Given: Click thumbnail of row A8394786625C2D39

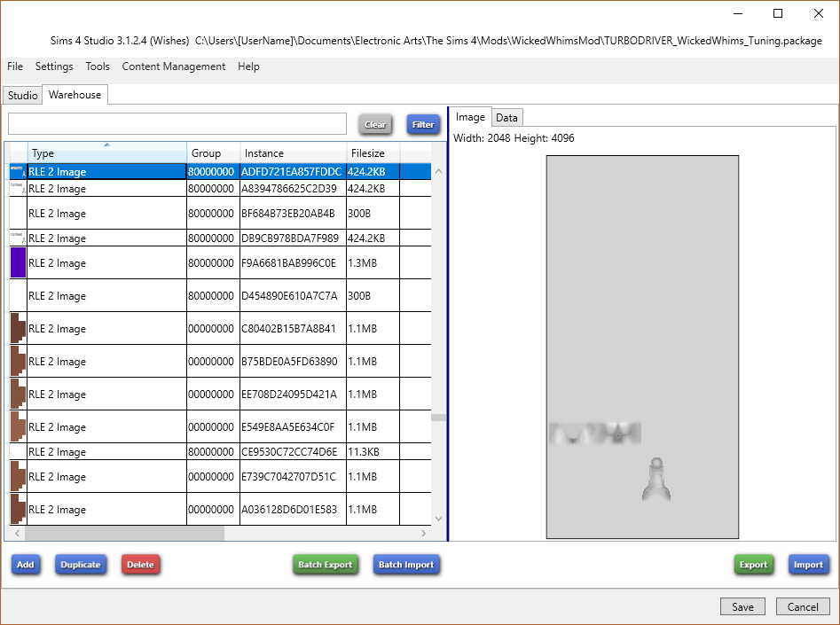Looking at the screenshot, I should coord(19,189).
